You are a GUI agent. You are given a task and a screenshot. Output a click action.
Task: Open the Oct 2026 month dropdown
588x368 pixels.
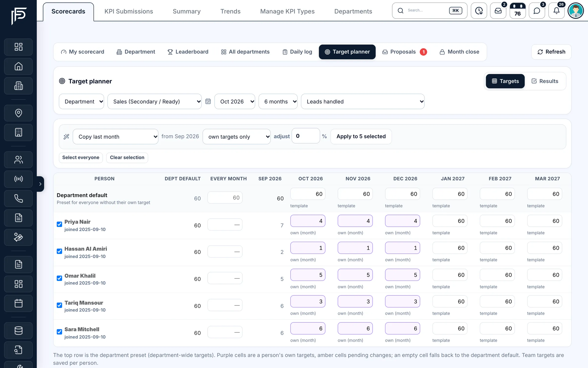pyautogui.click(x=235, y=101)
